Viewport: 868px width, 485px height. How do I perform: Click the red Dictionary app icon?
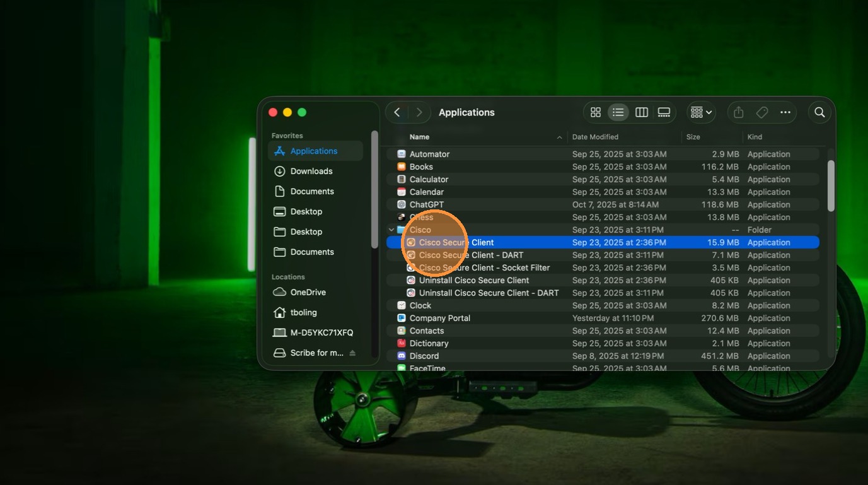pos(402,343)
